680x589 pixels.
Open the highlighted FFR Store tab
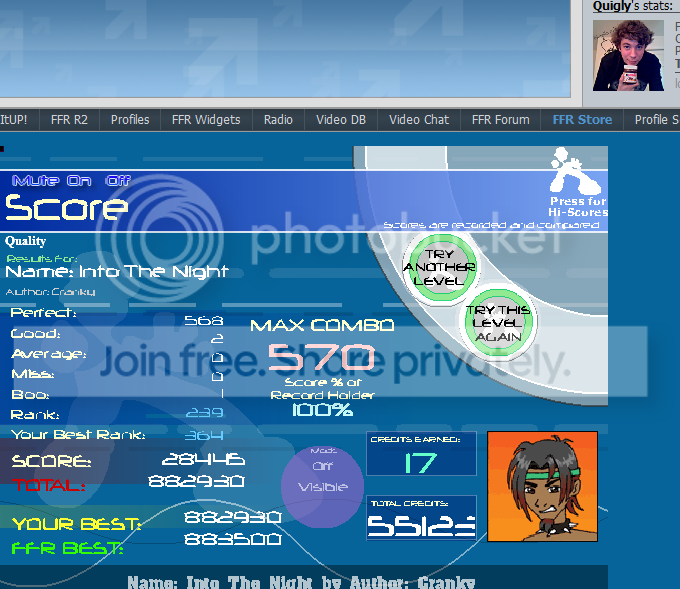coord(582,119)
